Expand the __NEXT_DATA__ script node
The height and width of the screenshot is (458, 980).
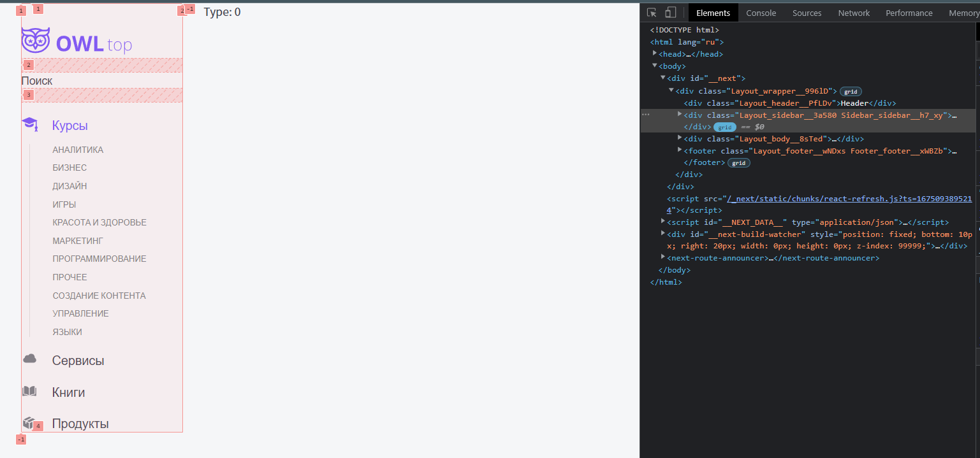[x=663, y=221]
